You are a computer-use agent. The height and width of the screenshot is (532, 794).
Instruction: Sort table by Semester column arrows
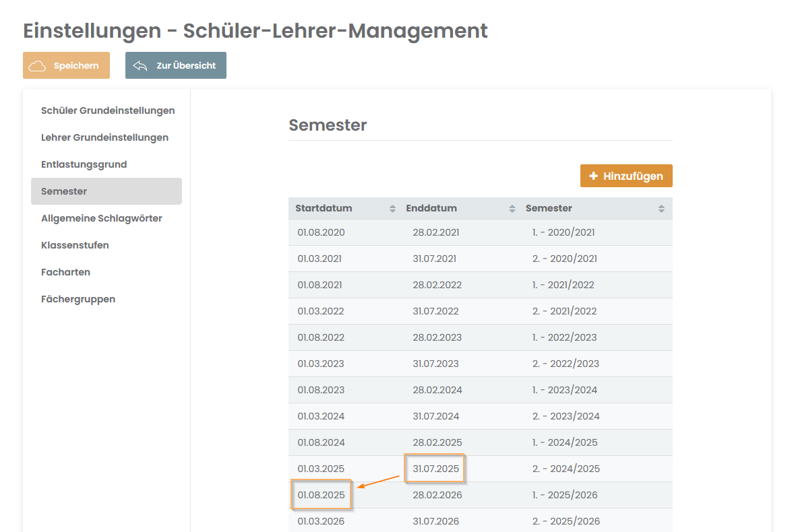pos(661,209)
